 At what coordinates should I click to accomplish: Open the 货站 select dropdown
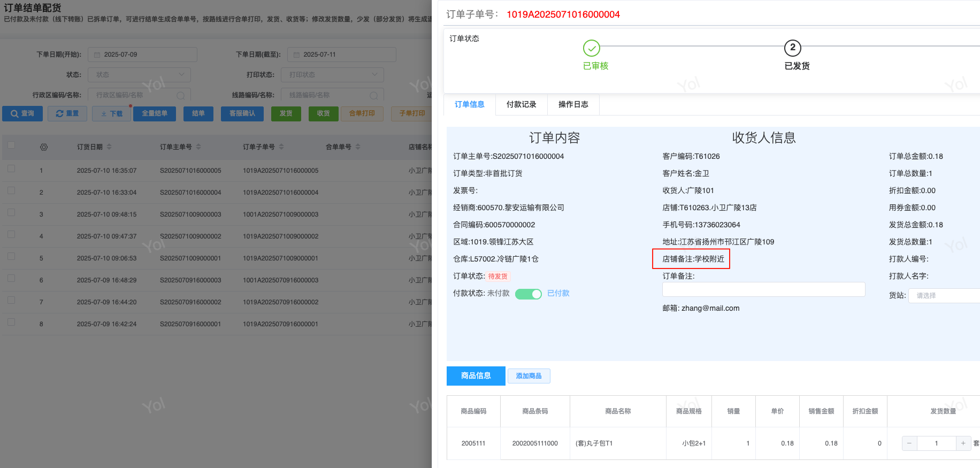click(x=944, y=295)
